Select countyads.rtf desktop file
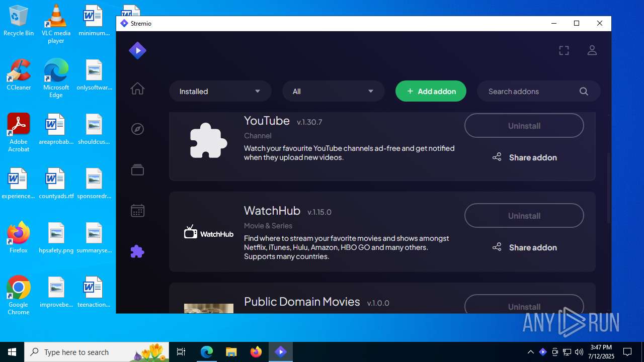Viewport: 644px width, 362px height. [56, 184]
